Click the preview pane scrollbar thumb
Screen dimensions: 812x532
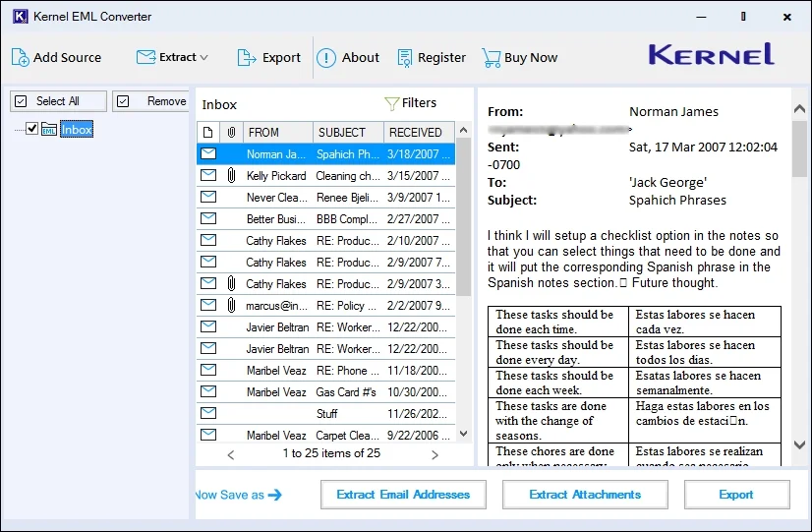point(799,148)
